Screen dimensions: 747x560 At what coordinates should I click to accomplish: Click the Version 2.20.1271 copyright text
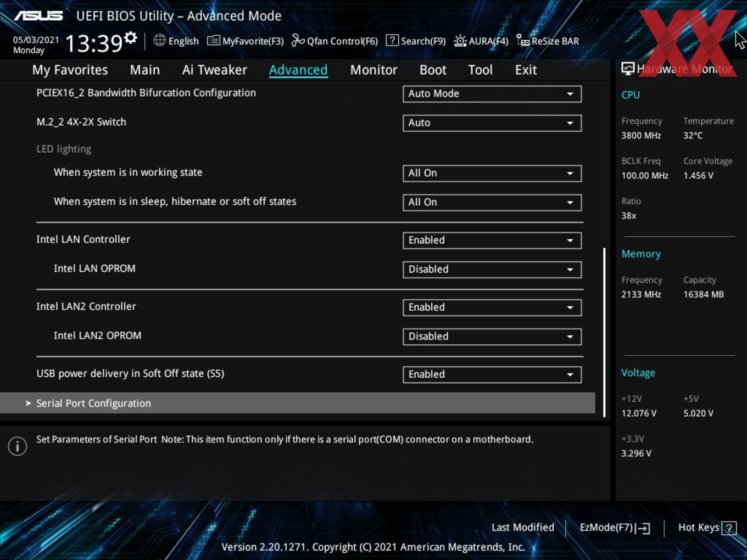tap(373, 547)
